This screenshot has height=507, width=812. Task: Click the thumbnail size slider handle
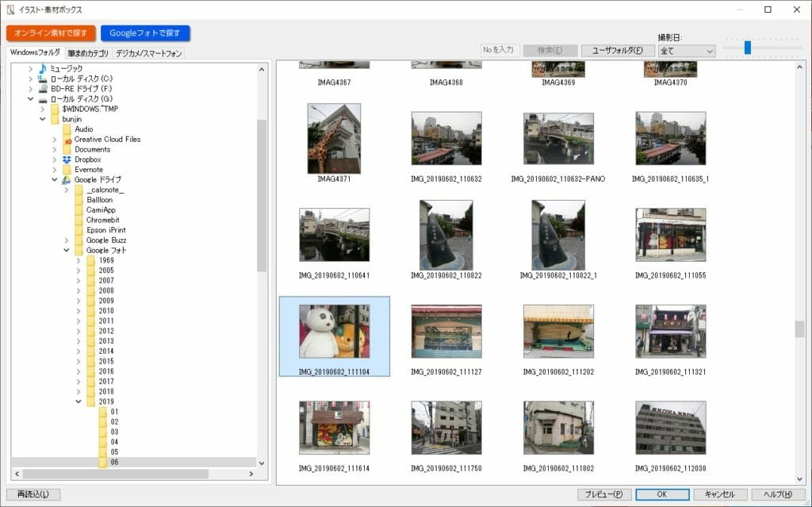pos(747,48)
